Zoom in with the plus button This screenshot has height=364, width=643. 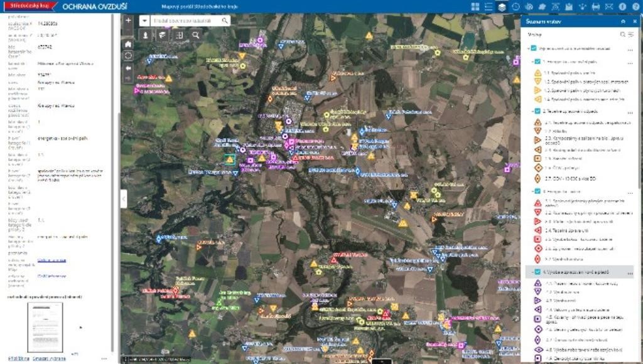(128, 20)
